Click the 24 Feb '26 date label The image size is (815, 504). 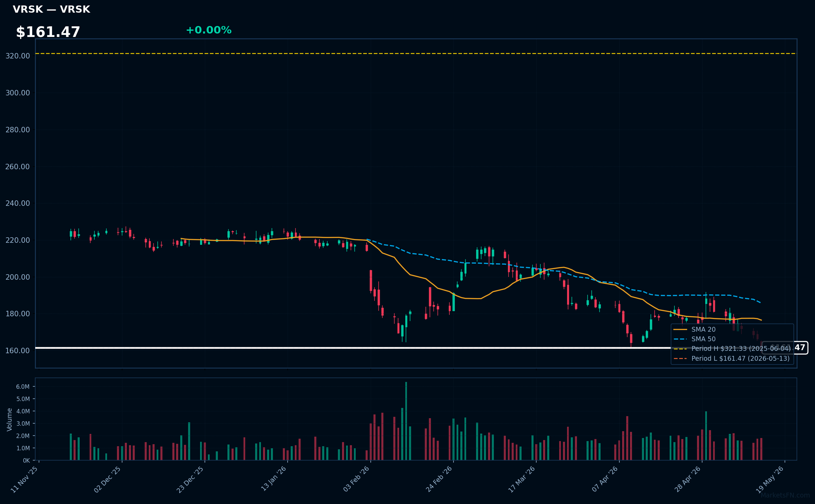pyautogui.click(x=439, y=479)
